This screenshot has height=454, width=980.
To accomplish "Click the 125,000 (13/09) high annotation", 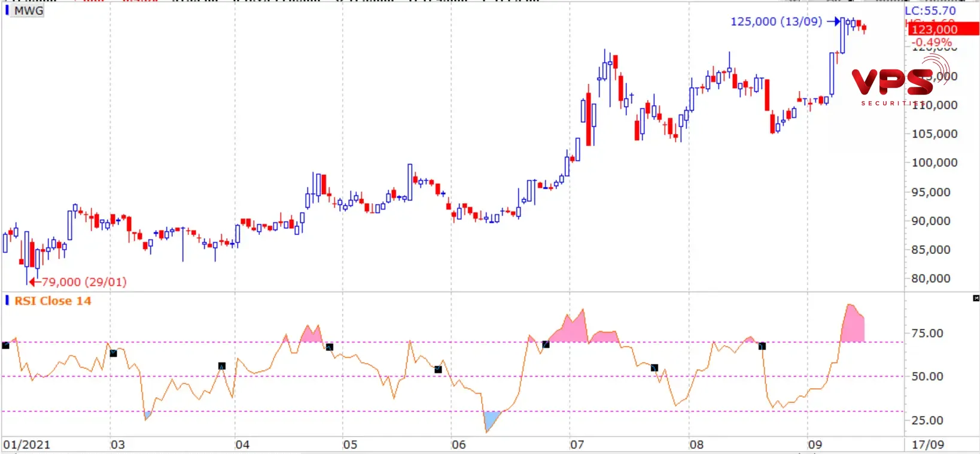I will coord(776,22).
